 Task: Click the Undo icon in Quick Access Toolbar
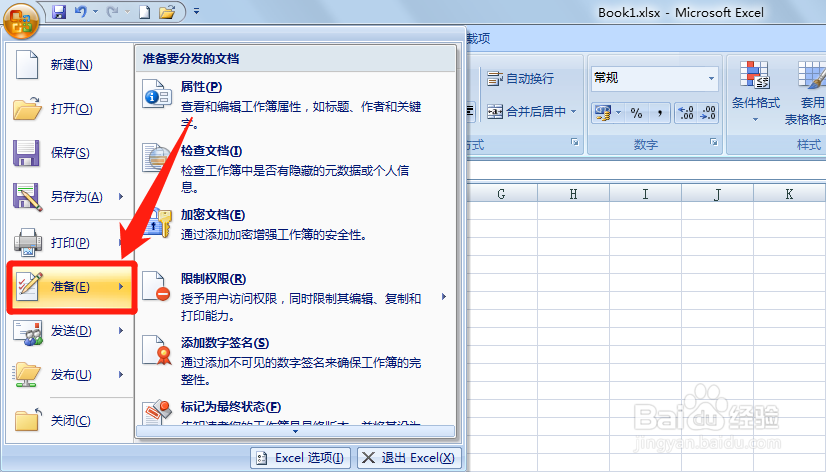(81, 12)
